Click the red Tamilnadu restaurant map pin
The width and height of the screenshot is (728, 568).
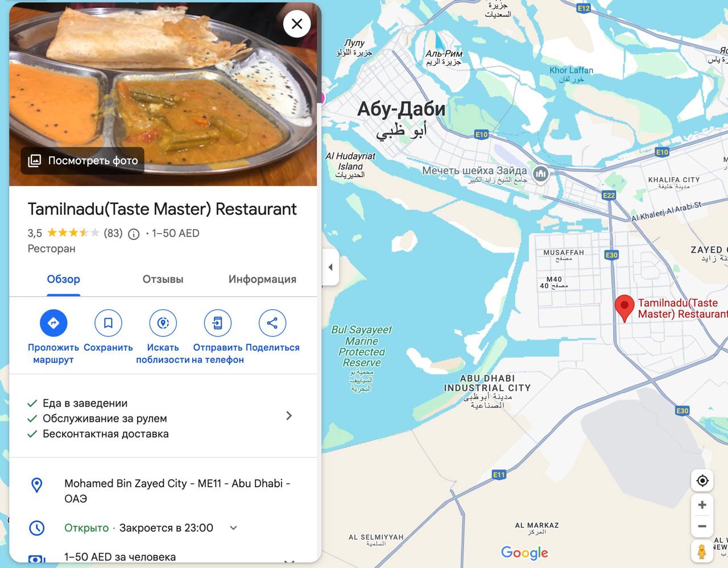click(x=624, y=308)
